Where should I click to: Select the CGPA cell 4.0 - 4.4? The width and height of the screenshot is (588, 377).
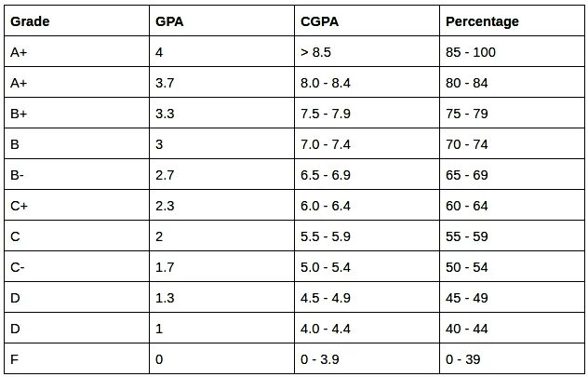[367, 329]
